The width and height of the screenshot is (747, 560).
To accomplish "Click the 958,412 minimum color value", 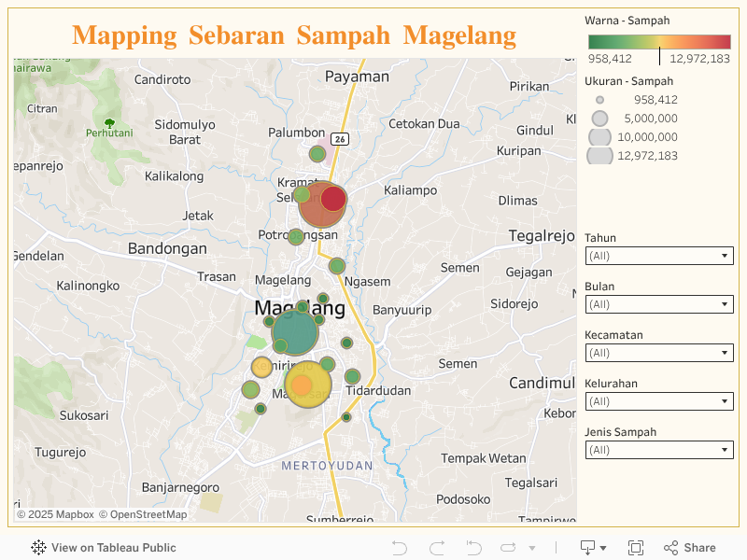I will point(610,59).
